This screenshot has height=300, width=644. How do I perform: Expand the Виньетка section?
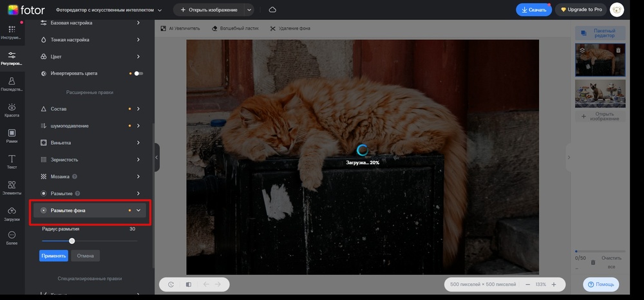[138, 142]
